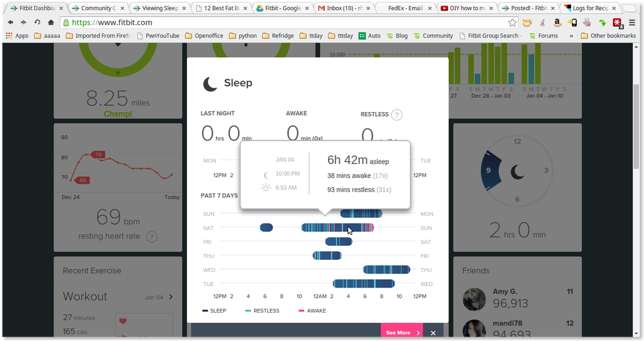Screen dimensions: 644x341
Task: Close the Inbox (10) tab
Action: (368, 8)
